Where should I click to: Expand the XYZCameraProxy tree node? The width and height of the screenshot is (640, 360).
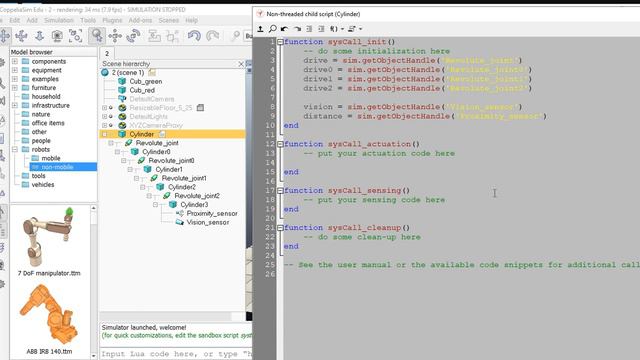pyautogui.click(x=104, y=125)
